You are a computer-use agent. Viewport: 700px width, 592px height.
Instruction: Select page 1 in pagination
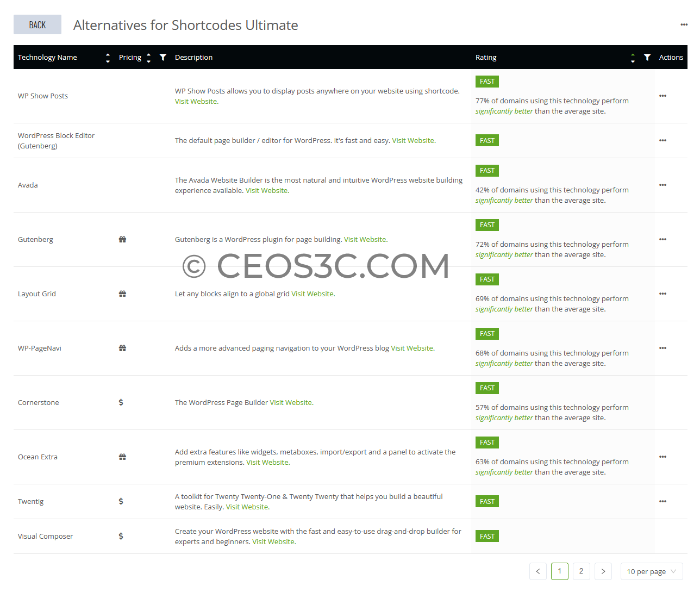pyautogui.click(x=560, y=571)
